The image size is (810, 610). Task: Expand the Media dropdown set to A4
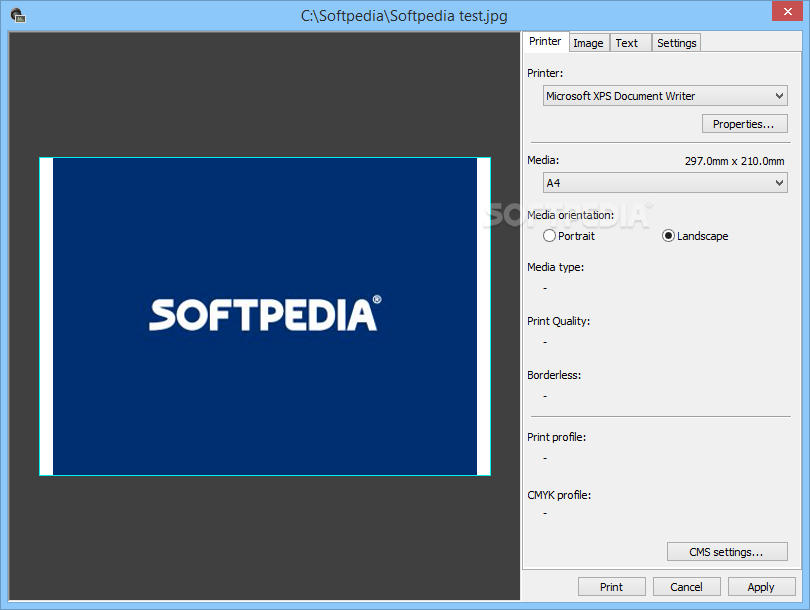tap(665, 183)
